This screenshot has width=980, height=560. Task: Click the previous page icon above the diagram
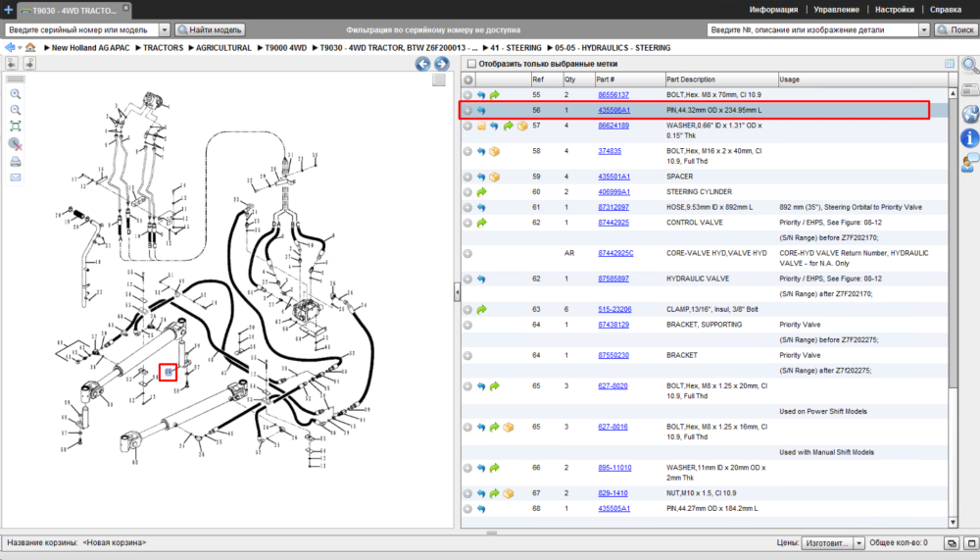[12, 63]
